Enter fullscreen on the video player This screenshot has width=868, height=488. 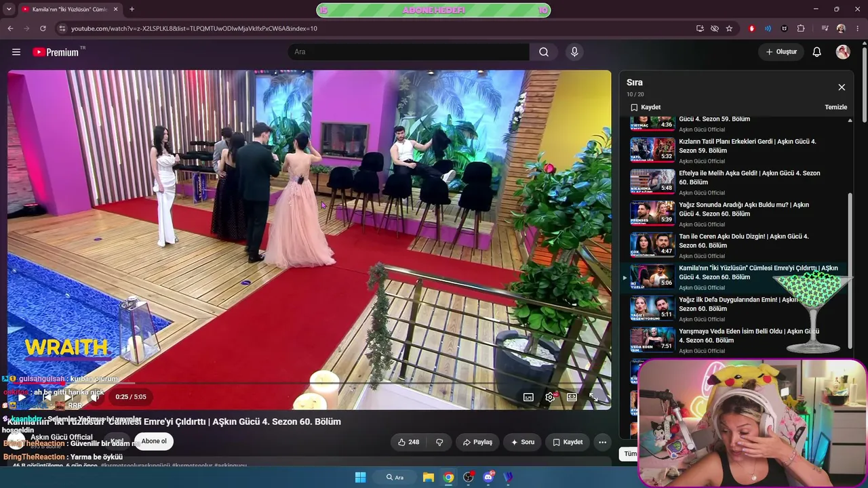(x=593, y=397)
